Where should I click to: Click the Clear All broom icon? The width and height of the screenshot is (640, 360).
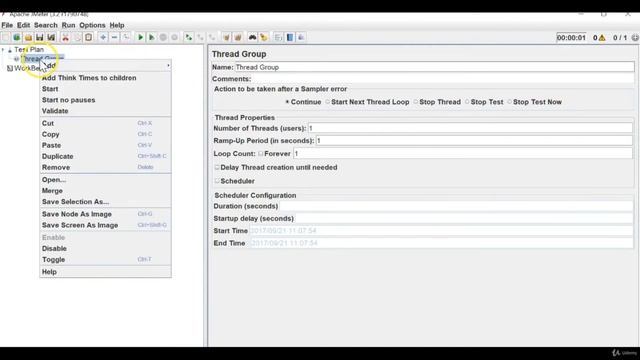tap(238, 38)
